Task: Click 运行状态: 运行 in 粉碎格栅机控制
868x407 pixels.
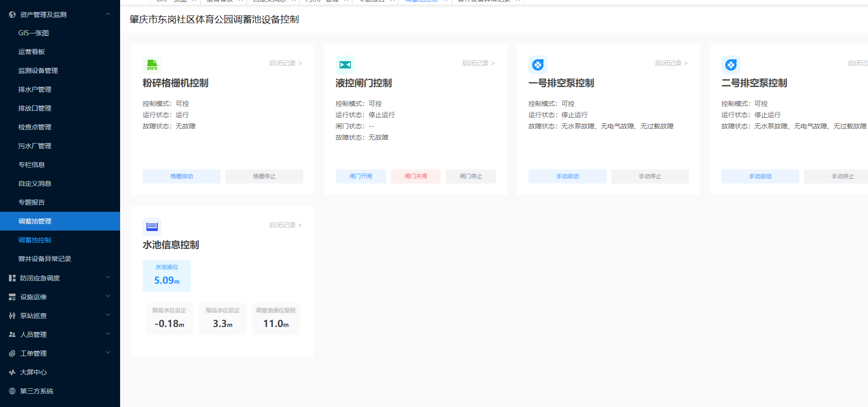Action: point(166,115)
